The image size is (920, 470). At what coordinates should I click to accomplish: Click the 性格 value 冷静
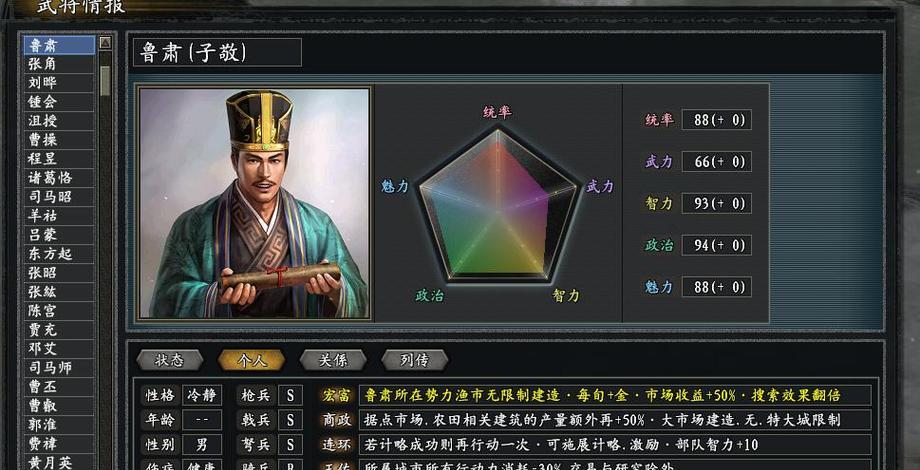coord(202,395)
